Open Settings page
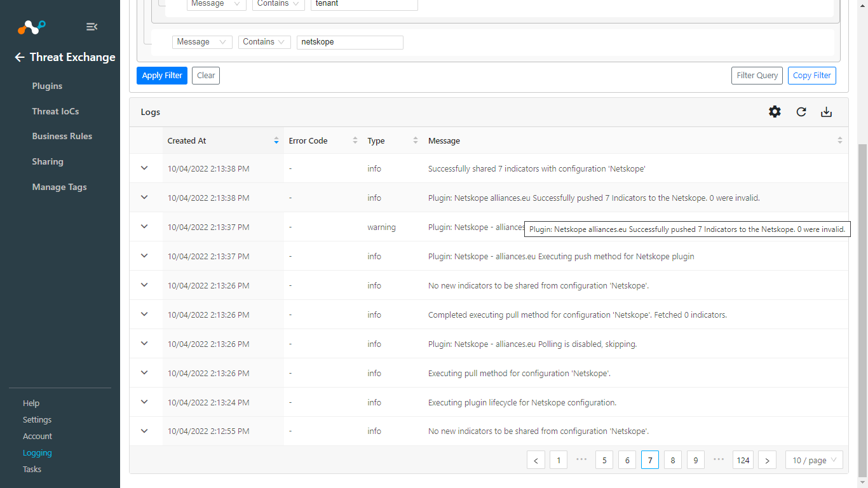 (x=37, y=419)
